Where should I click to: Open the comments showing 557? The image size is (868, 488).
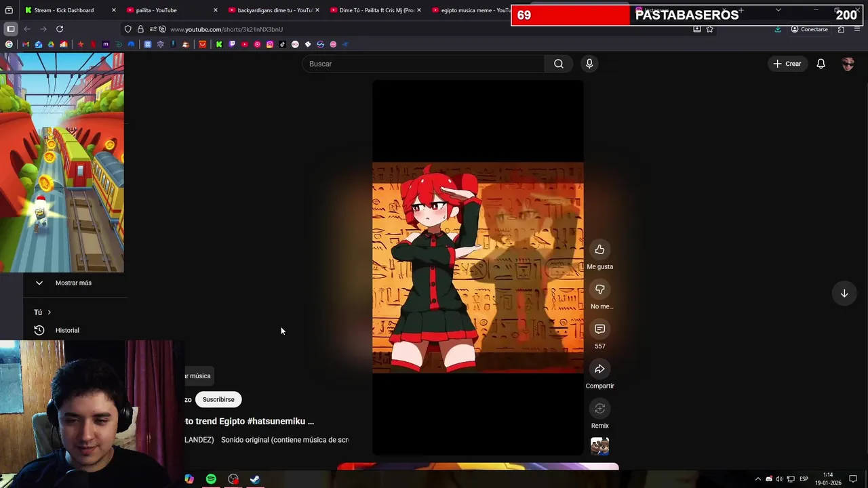point(599,329)
